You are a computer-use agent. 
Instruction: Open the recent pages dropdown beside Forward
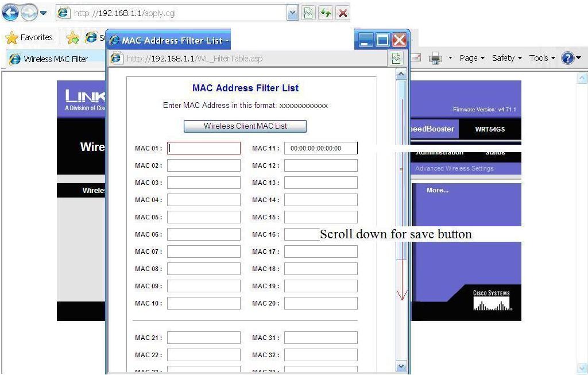[44, 13]
